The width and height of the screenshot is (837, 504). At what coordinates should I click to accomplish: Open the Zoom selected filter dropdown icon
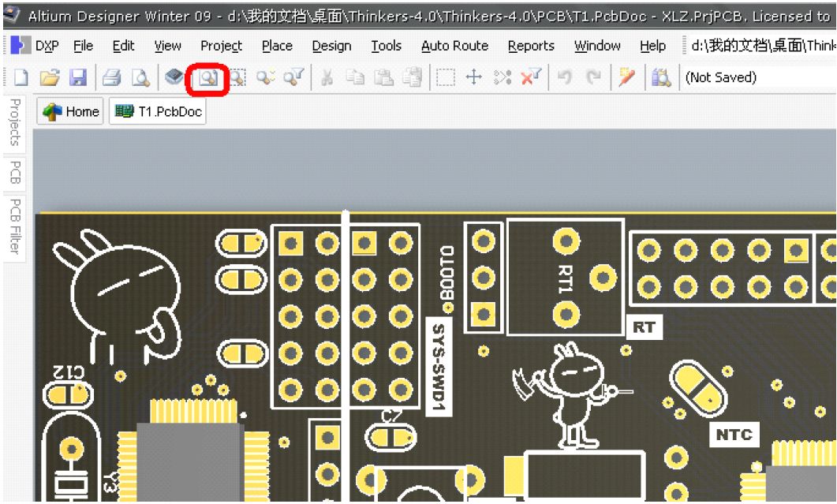[294, 77]
